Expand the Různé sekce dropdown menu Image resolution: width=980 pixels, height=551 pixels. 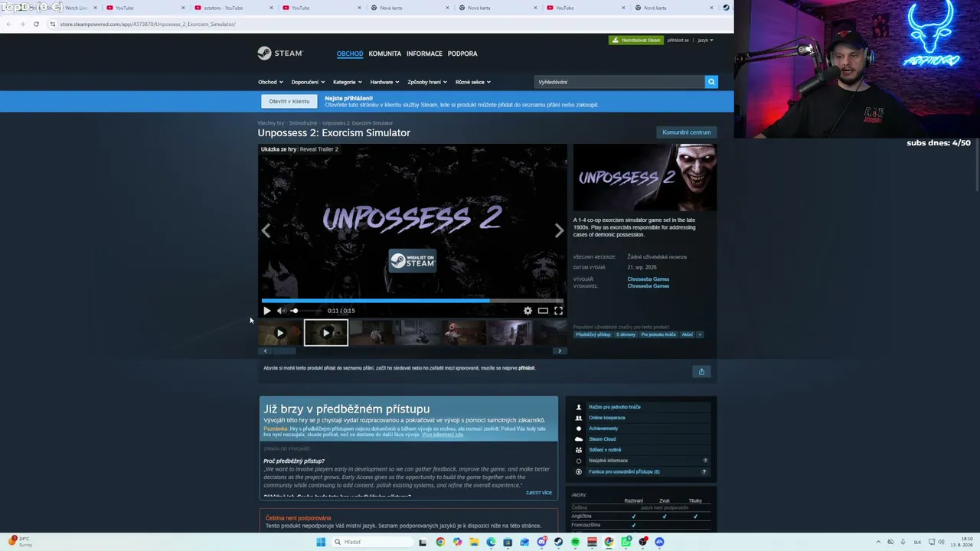pyautogui.click(x=473, y=82)
